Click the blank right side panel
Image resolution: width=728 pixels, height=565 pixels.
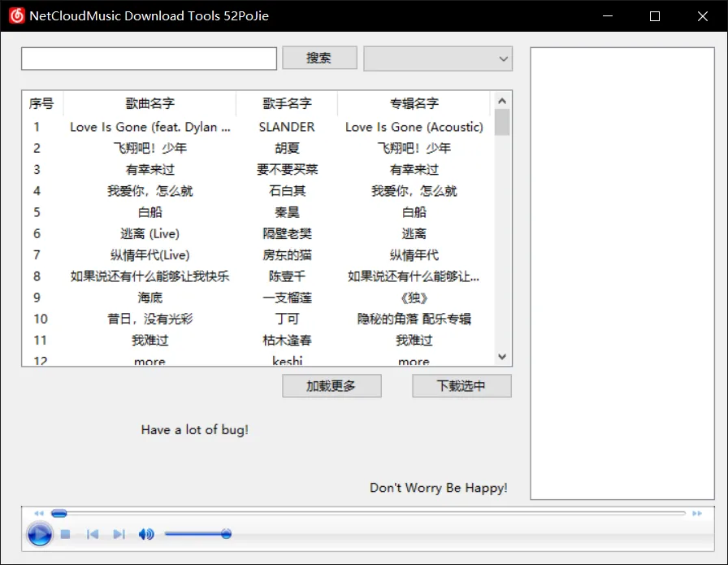coord(622,273)
